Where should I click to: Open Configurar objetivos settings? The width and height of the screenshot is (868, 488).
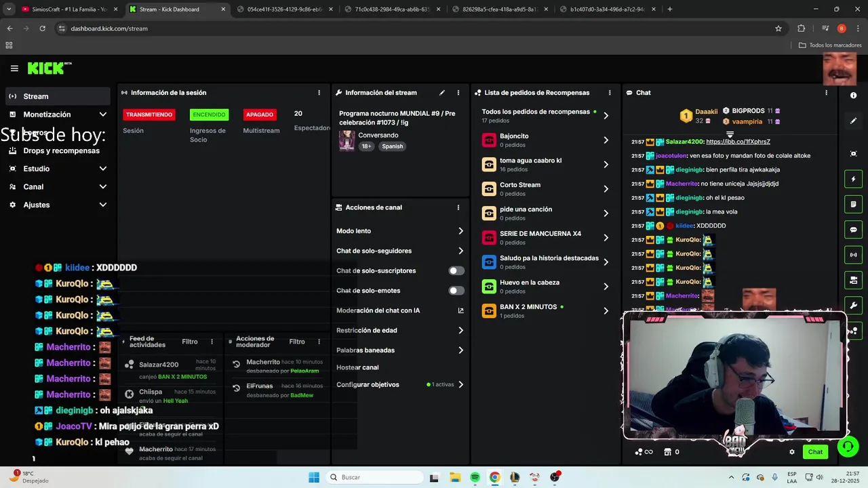tap(460, 384)
